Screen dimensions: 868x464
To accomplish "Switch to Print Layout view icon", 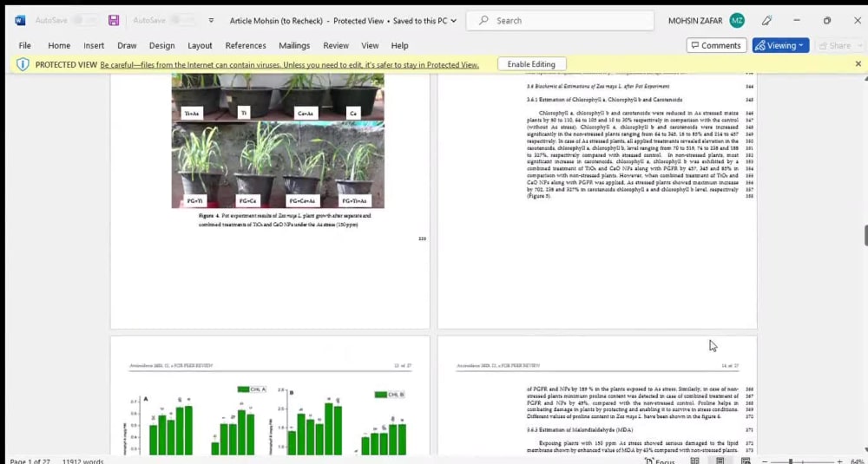I will pos(720,461).
